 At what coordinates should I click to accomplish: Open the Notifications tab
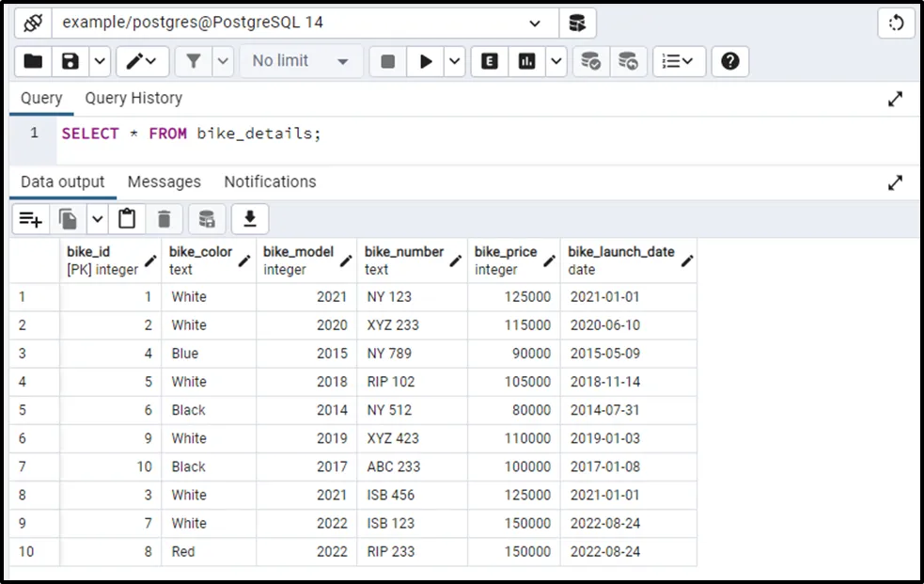tap(270, 182)
